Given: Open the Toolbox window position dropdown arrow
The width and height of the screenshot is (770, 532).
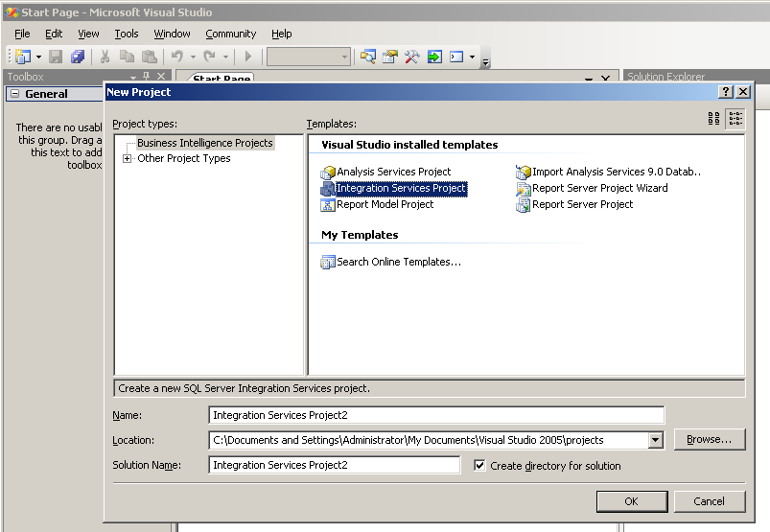Looking at the screenshot, I should [133, 78].
